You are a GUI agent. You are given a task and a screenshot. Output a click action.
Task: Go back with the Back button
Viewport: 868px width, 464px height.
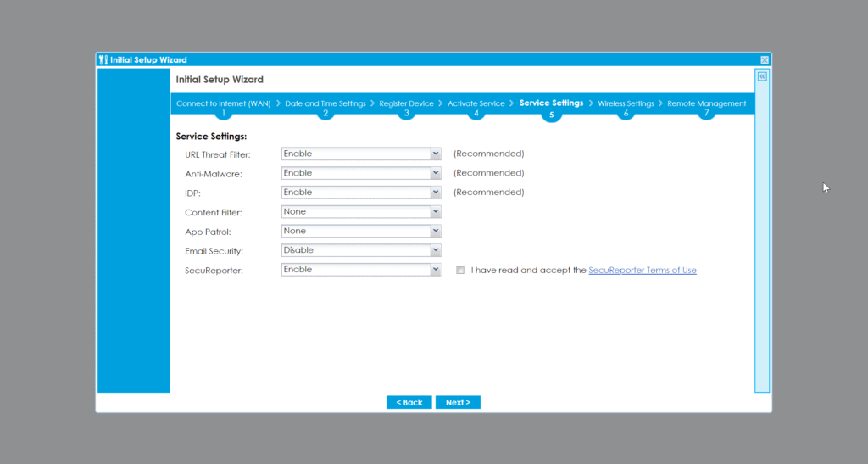(409, 402)
